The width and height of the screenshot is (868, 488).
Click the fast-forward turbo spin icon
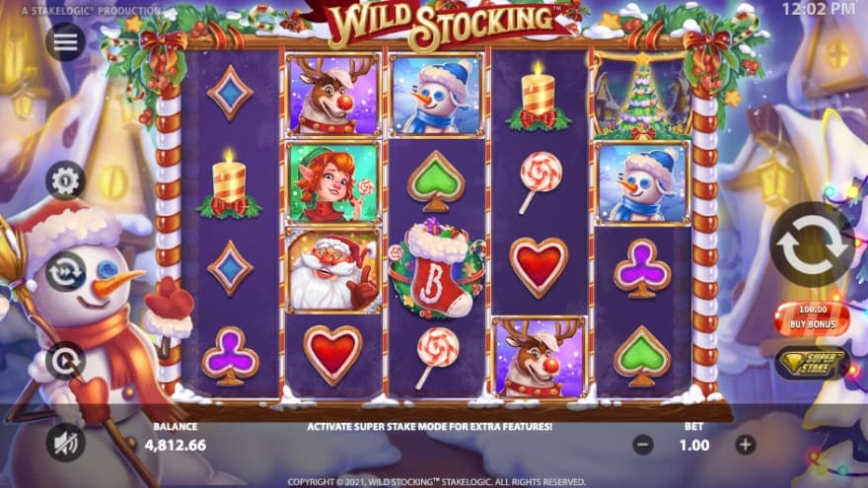click(65, 272)
